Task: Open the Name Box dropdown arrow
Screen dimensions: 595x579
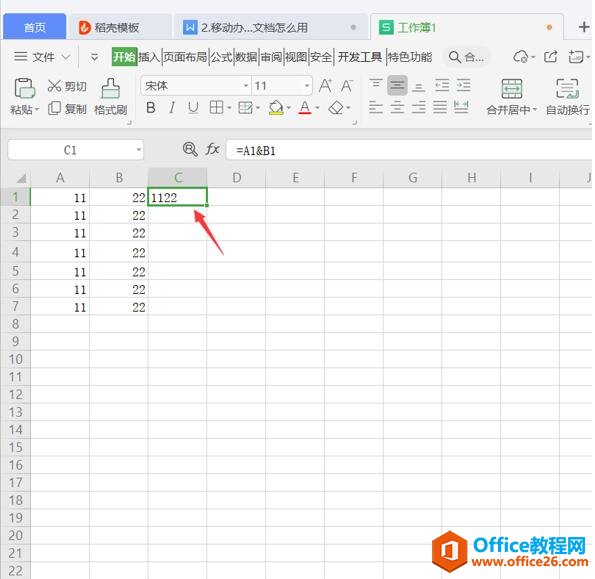Action: point(139,150)
